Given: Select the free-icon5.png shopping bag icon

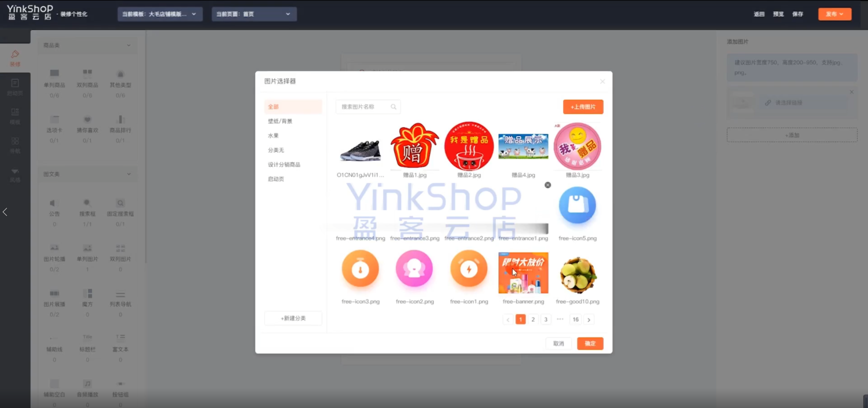Looking at the screenshot, I should 578,205.
